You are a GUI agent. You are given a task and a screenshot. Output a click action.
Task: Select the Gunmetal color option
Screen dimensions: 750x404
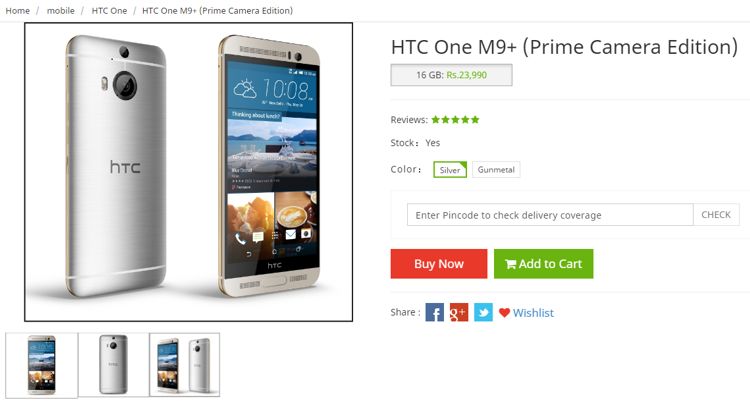(x=496, y=170)
